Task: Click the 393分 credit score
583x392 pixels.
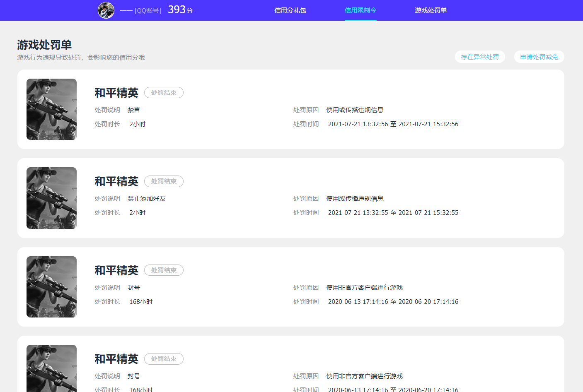Action: [x=180, y=10]
